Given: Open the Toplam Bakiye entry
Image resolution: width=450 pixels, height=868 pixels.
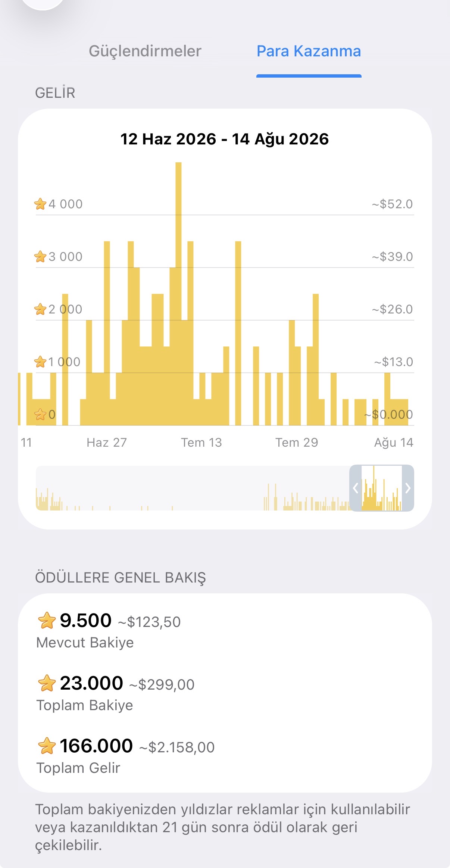Looking at the screenshot, I should point(225,693).
